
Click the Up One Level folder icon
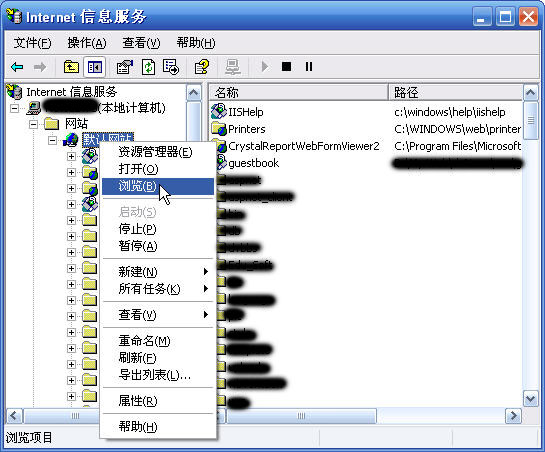tap(71, 66)
